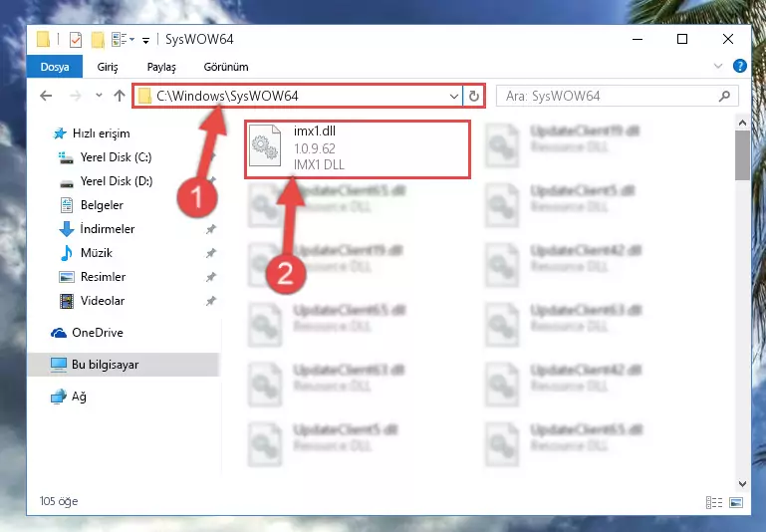The width and height of the screenshot is (766, 532).
Task: Click the Bu bilgisayar monitor icon
Action: point(59,365)
